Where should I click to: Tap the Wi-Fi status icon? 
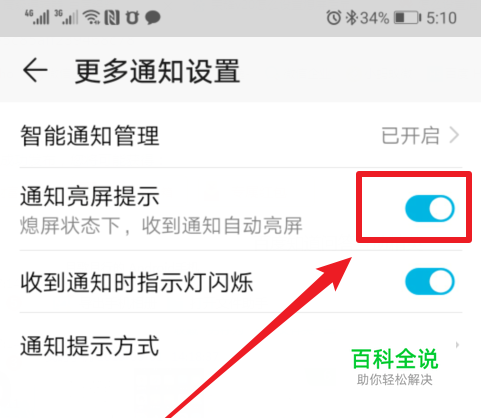[x=92, y=17]
